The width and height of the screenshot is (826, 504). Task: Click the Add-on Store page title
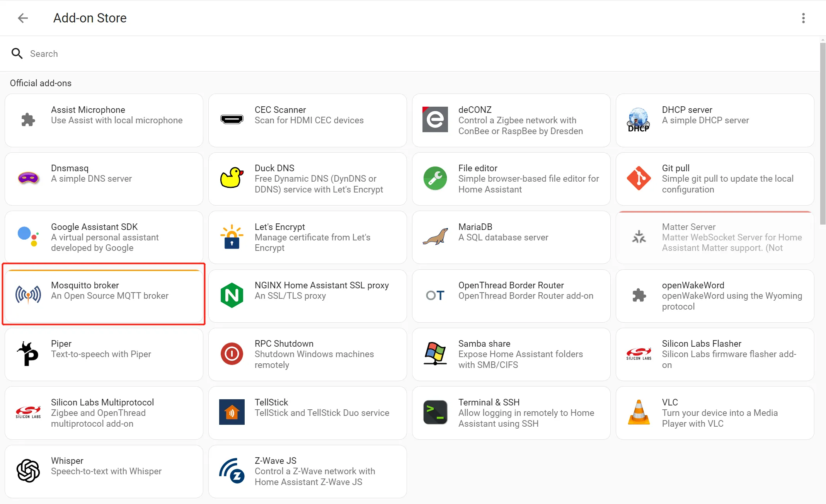90,18
